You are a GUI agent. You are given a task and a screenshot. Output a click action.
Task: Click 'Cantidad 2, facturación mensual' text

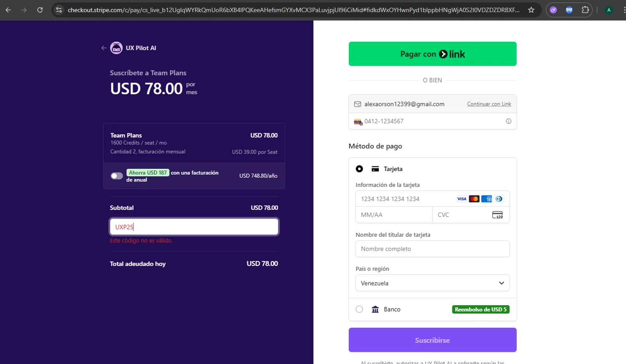pyautogui.click(x=148, y=152)
